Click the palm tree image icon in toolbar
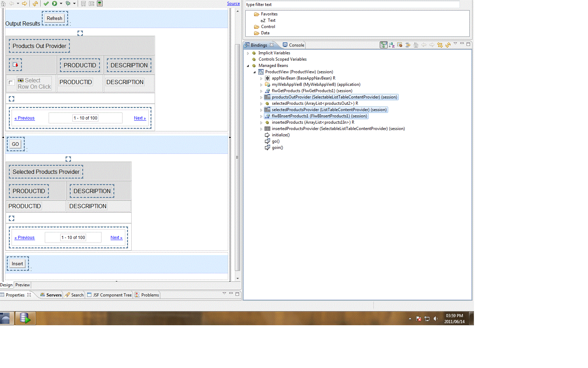The image size is (588, 368). 100,4
